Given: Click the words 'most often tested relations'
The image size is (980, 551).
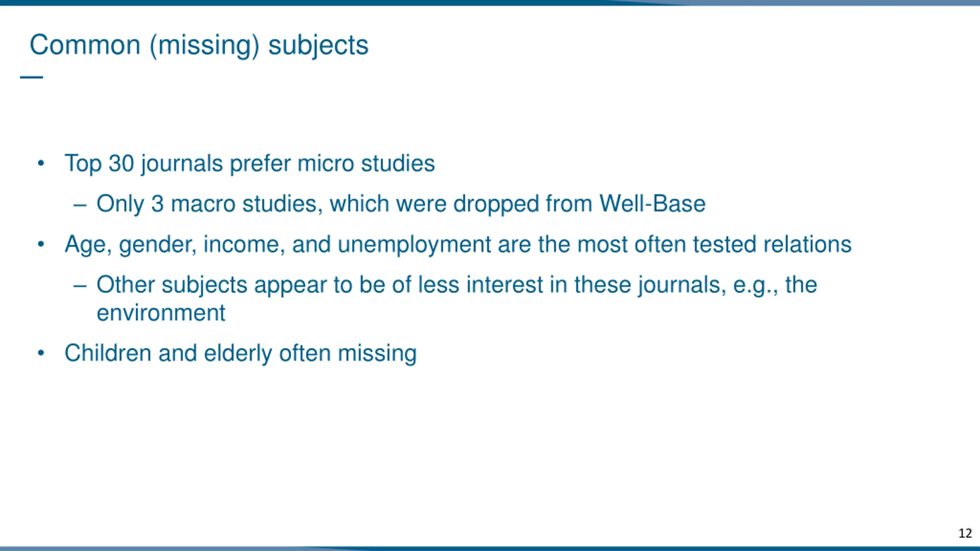Looking at the screenshot, I should pos(714,244).
